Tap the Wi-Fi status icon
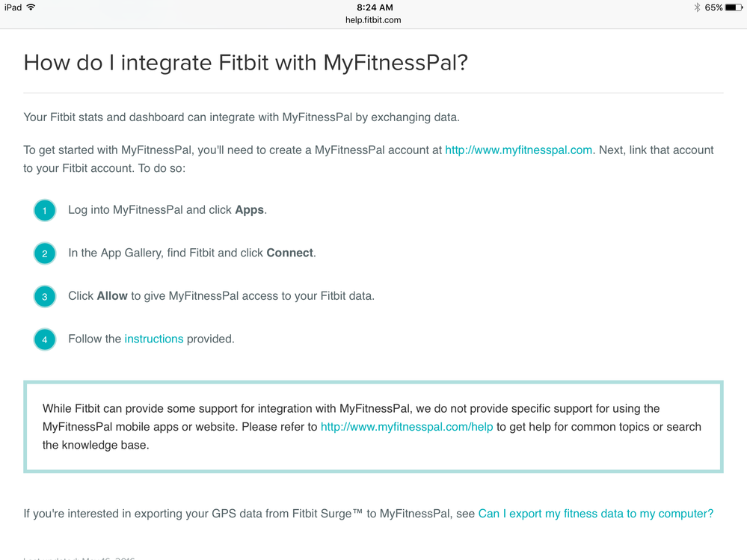This screenshot has width=747, height=560. point(31,7)
